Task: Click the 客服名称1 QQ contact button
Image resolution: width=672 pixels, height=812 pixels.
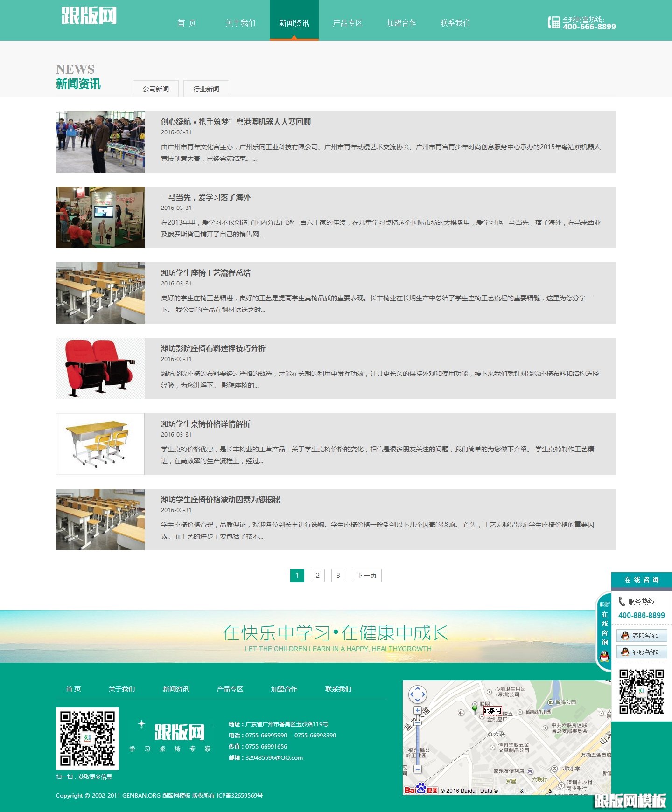Action: click(x=642, y=636)
